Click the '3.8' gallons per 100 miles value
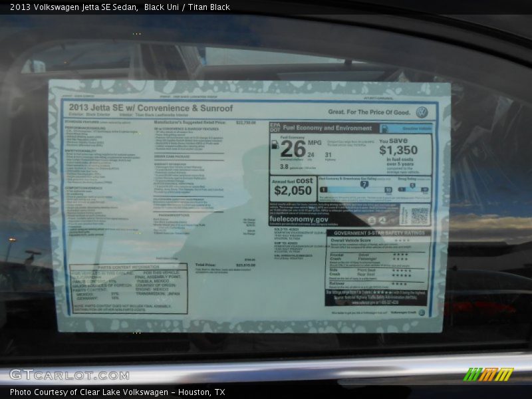Image resolution: width=532 pixels, height=399 pixels. pyautogui.click(x=285, y=167)
